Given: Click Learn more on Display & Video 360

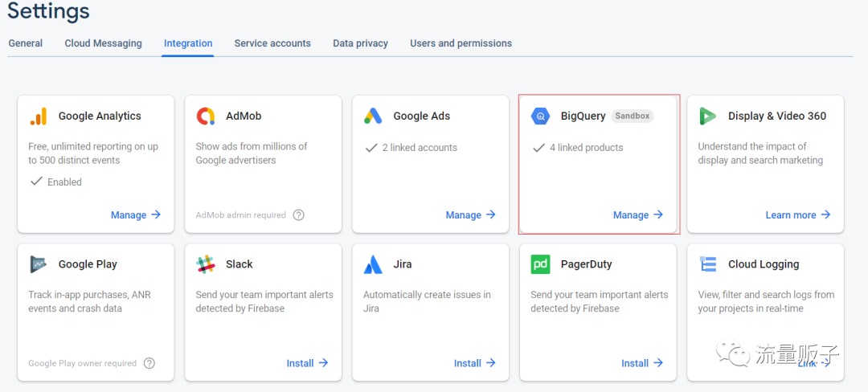Looking at the screenshot, I should coord(797,215).
